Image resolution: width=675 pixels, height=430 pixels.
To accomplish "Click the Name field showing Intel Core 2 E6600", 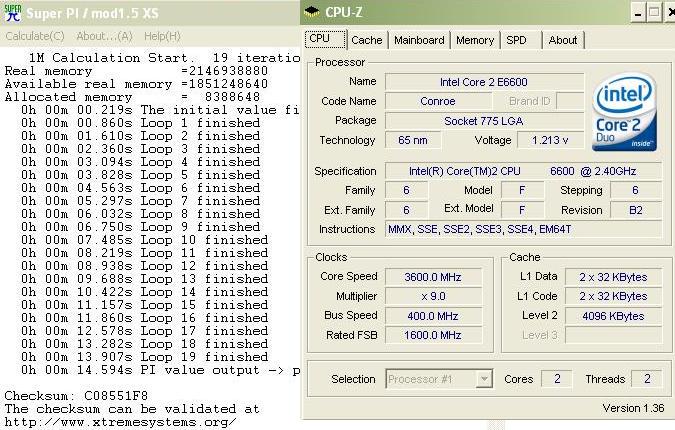I will (x=484, y=82).
